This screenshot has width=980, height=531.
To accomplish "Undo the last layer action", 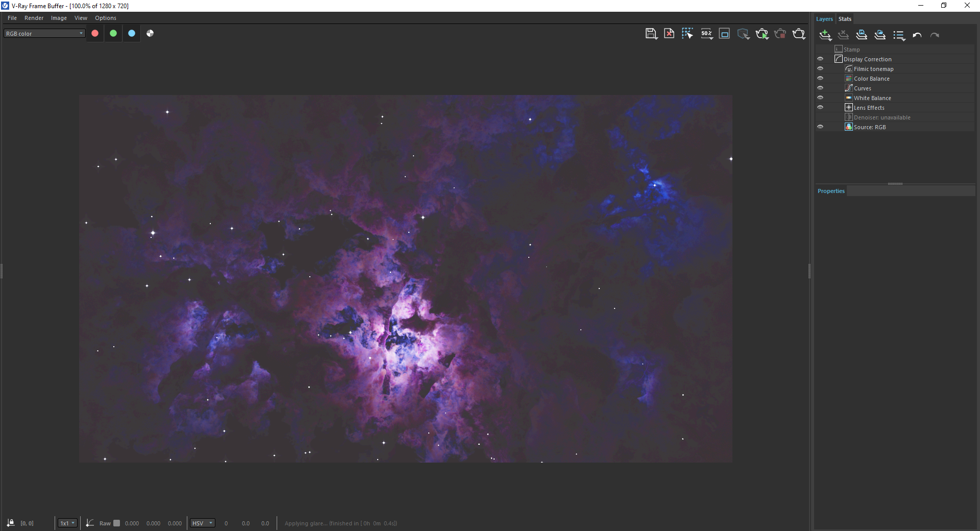I will coord(917,35).
